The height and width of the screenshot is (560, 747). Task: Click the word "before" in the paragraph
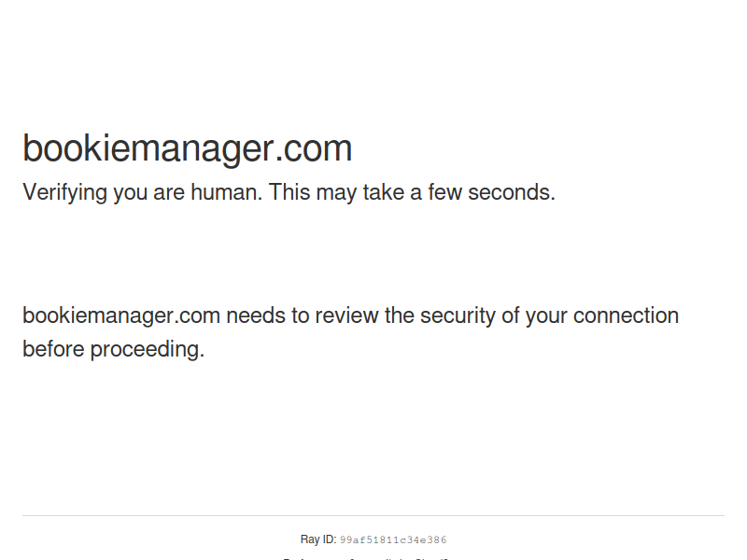[x=53, y=350]
